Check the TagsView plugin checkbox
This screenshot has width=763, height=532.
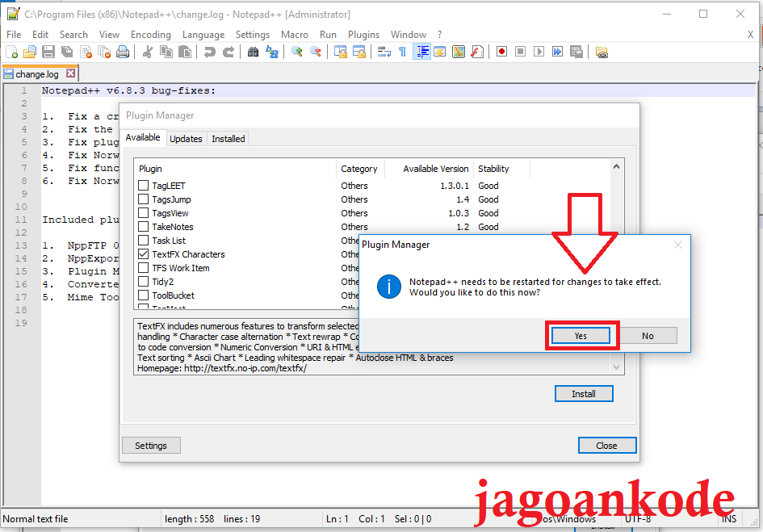coord(143,212)
